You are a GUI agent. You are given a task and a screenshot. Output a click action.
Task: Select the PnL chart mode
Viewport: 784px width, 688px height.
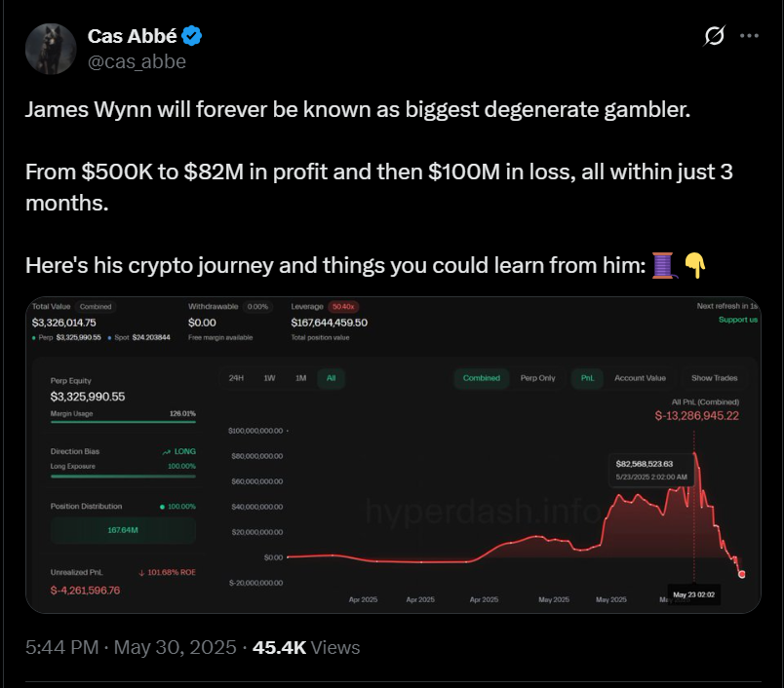click(x=587, y=378)
